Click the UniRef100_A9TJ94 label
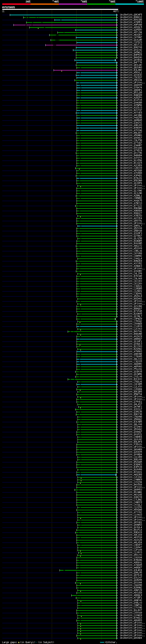Screen dimensions: 146x644 tap(131, 32)
